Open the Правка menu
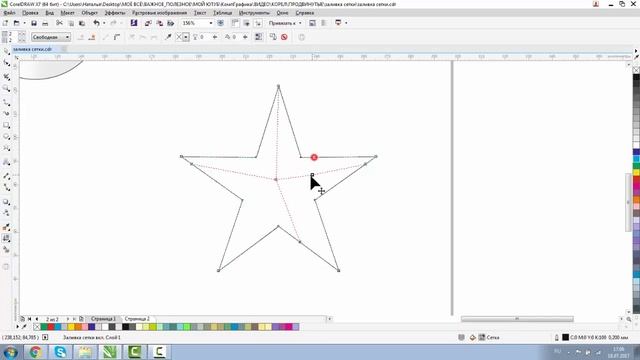Image resolution: width=640 pixels, height=360 pixels. coord(30,13)
